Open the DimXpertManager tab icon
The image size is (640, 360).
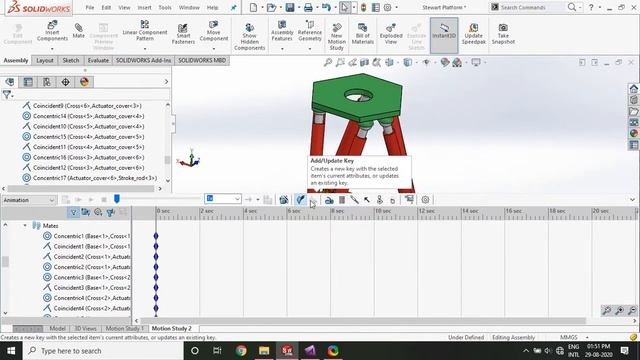65,82
